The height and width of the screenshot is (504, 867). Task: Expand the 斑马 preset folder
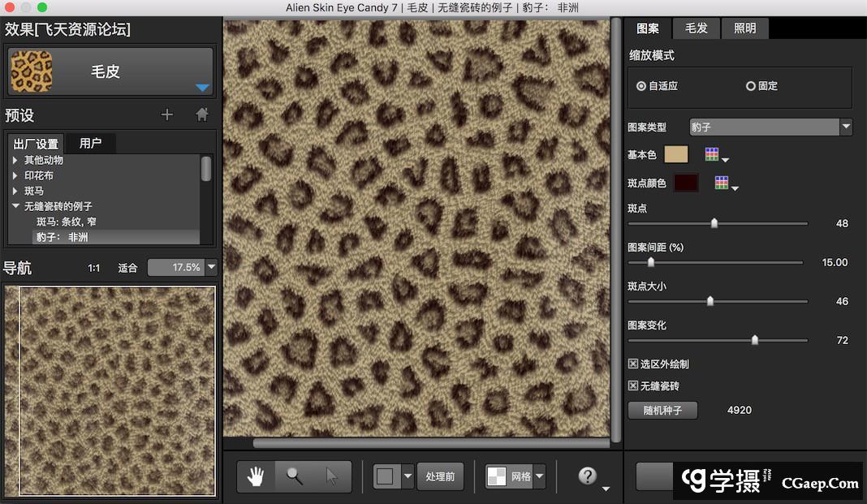pos(15,191)
